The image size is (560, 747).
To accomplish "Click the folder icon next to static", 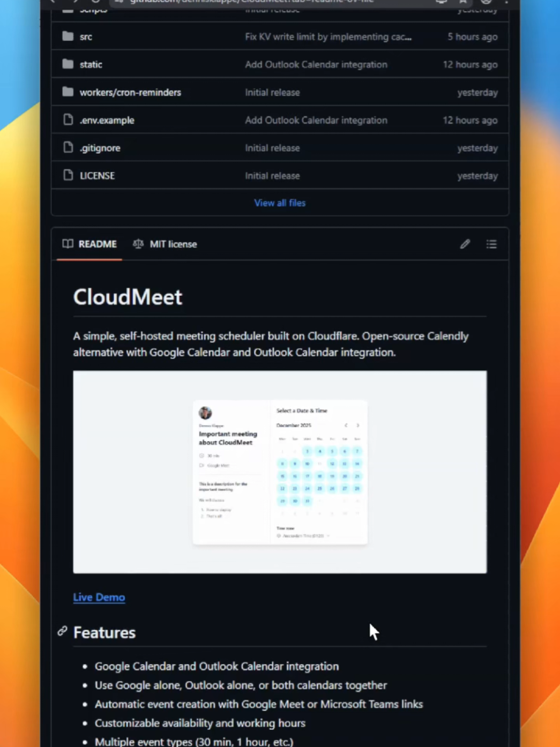I will coord(68,64).
